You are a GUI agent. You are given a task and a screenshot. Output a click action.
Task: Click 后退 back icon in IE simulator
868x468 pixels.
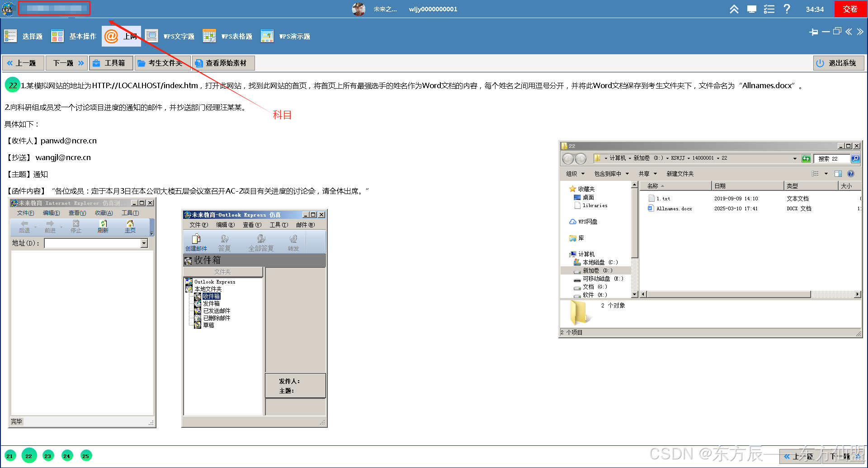(x=24, y=227)
